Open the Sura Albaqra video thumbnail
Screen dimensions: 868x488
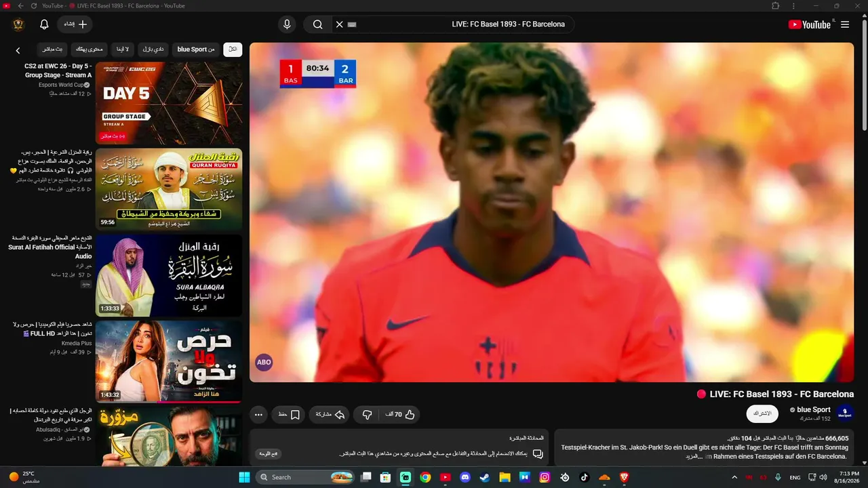(x=169, y=276)
